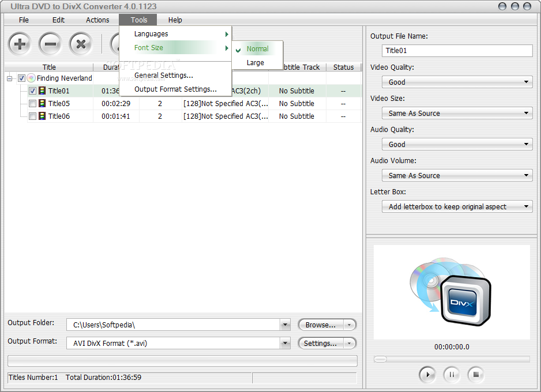Choose Normal font size
Viewport: 541px width, 392px height.
[258, 49]
